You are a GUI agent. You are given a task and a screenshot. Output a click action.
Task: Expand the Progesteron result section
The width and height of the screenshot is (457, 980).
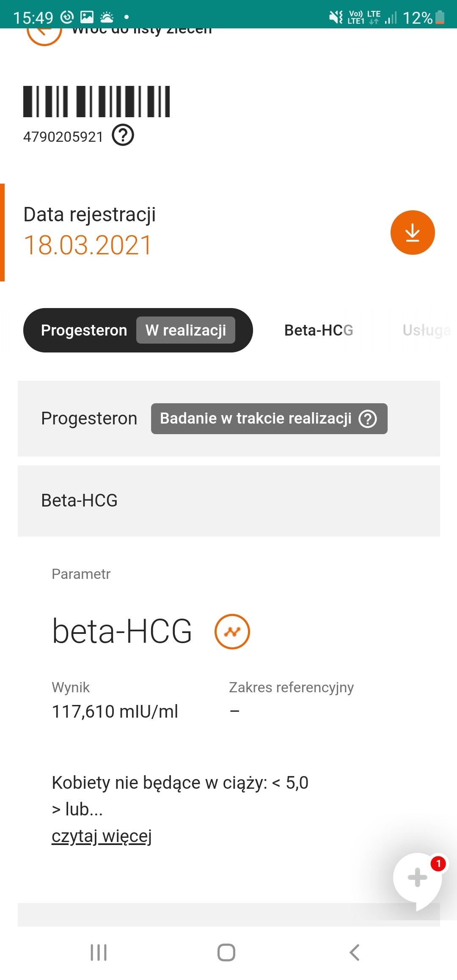[x=89, y=418]
